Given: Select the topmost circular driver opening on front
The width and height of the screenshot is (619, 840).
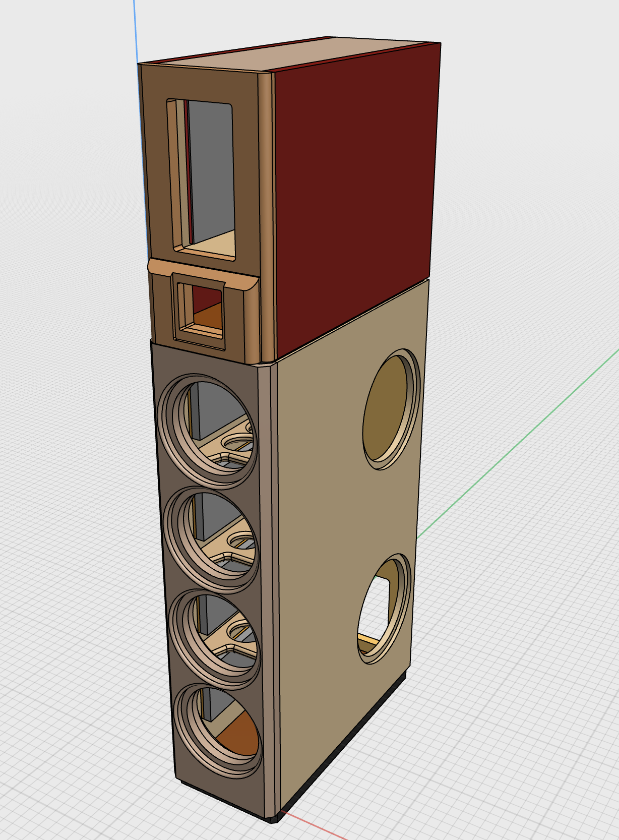Looking at the screenshot, I should pyautogui.click(x=208, y=431).
